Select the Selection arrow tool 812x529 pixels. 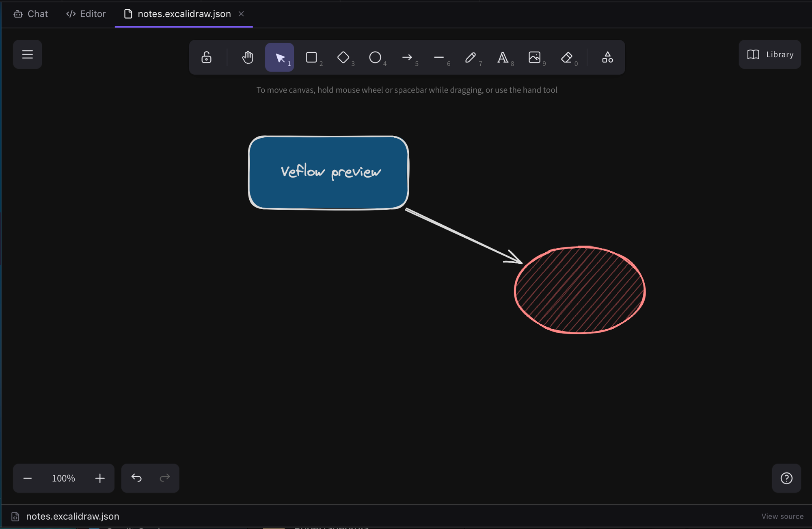point(280,57)
